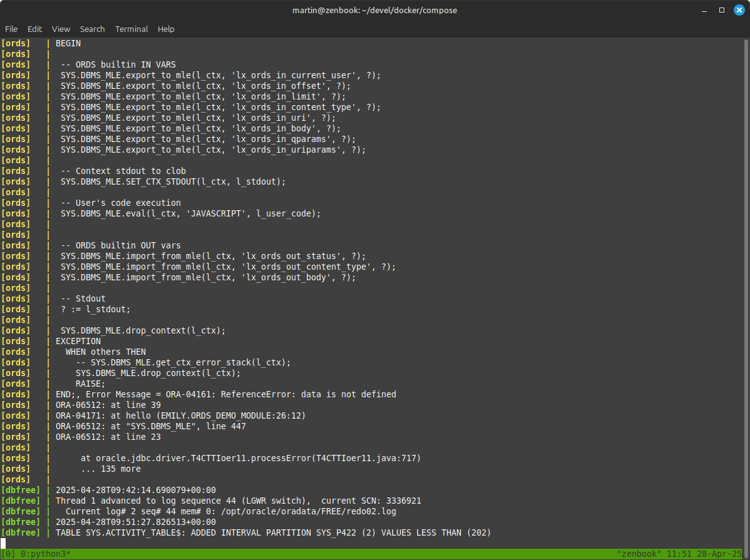Minimize the terminal window
750x560 pixels.
click(x=705, y=10)
